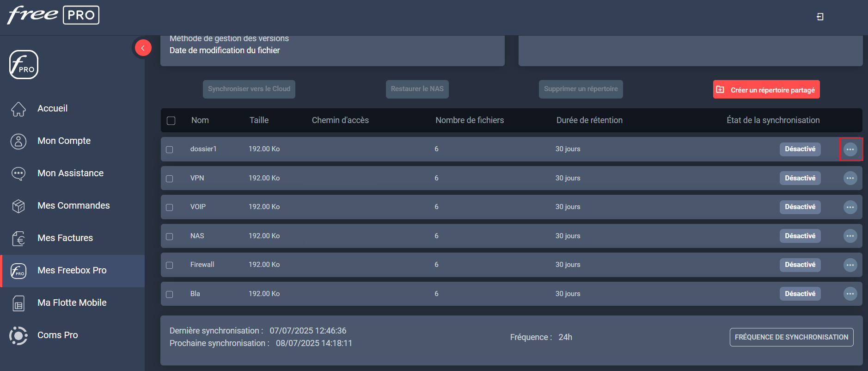Check the Firewall row checkbox
The width and height of the screenshot is (868, 371).
170,265
